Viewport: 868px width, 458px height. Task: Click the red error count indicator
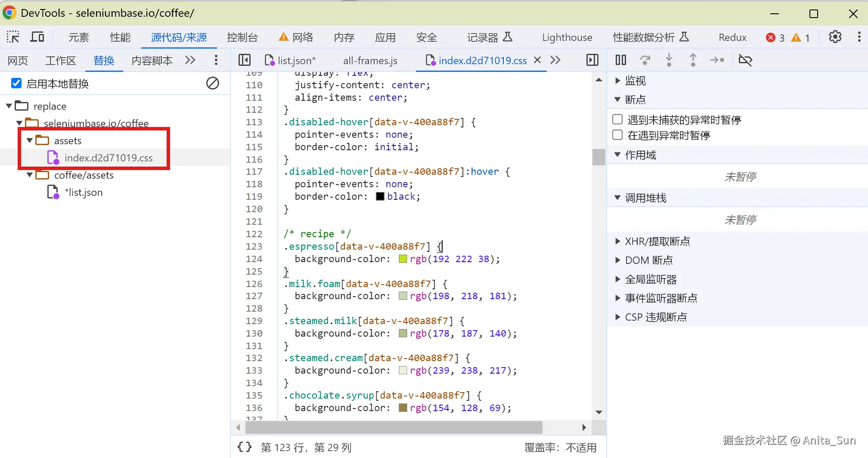[x=775, y=38]
